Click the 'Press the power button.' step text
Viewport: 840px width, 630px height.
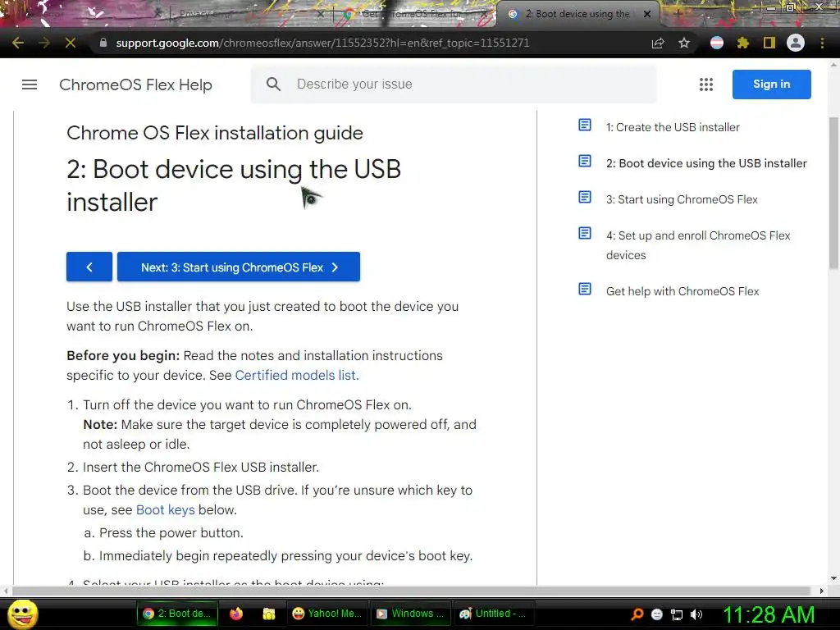coord(171,532)
